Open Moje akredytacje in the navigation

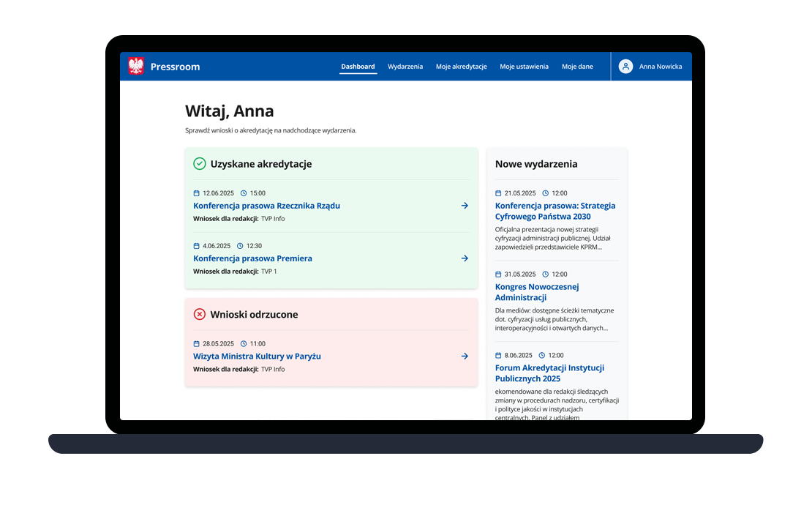[461, 67]
